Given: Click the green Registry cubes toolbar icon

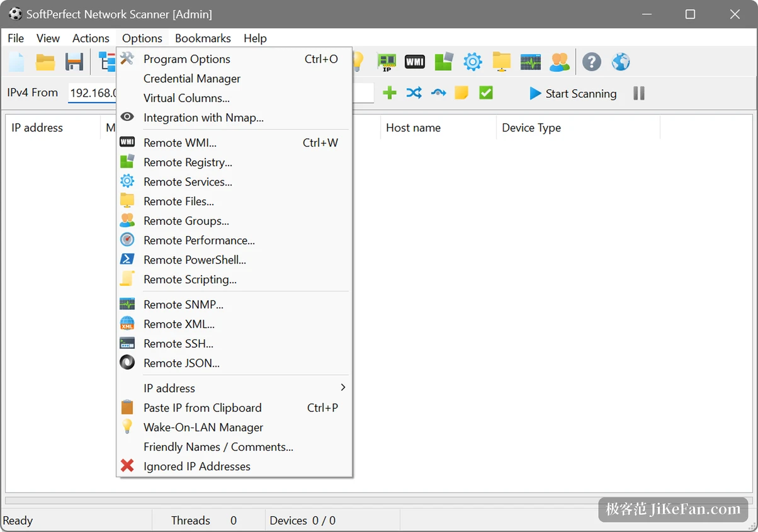Looking at the screenshot, I should (x=444, y=62).
